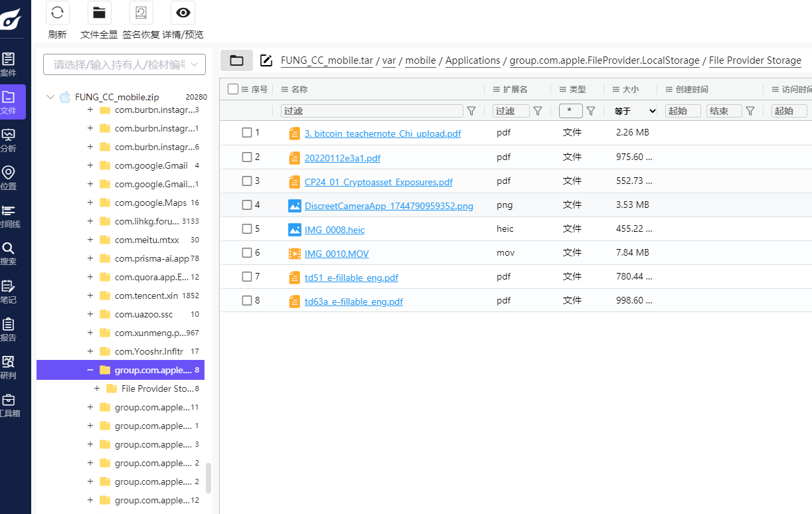Image resolution: width=812 pixels, height=514 pixels.
Task: Click the filter funnel for the 创建时间 column
Action: (750, 111)
